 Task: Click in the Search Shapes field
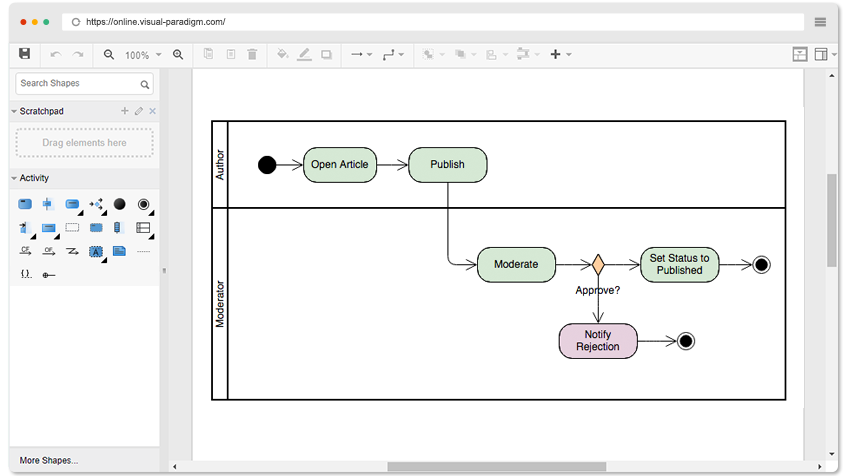tap(84, 84)
